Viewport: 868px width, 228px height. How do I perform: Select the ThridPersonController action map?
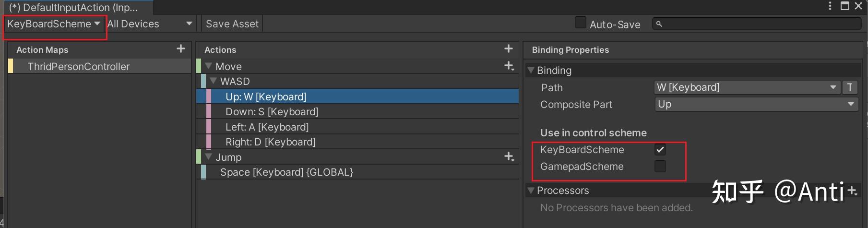pyautogui.click(x=79, y=66)
